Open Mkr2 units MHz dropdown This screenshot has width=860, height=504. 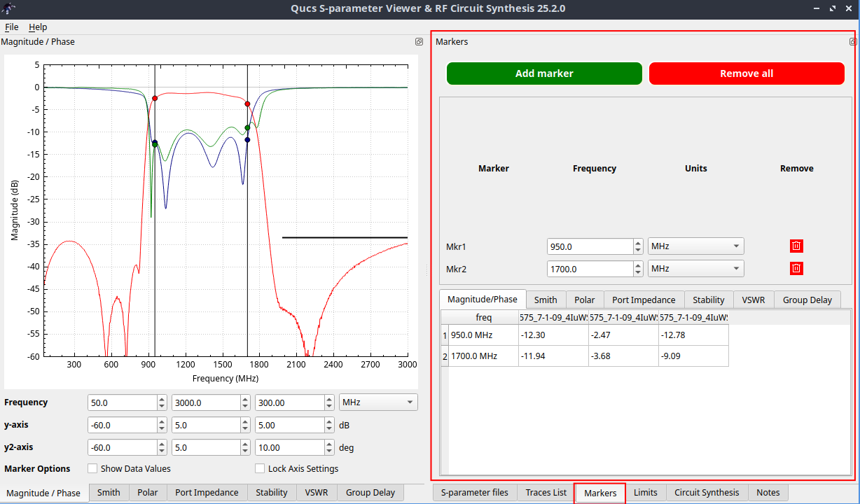pos(695,269)
